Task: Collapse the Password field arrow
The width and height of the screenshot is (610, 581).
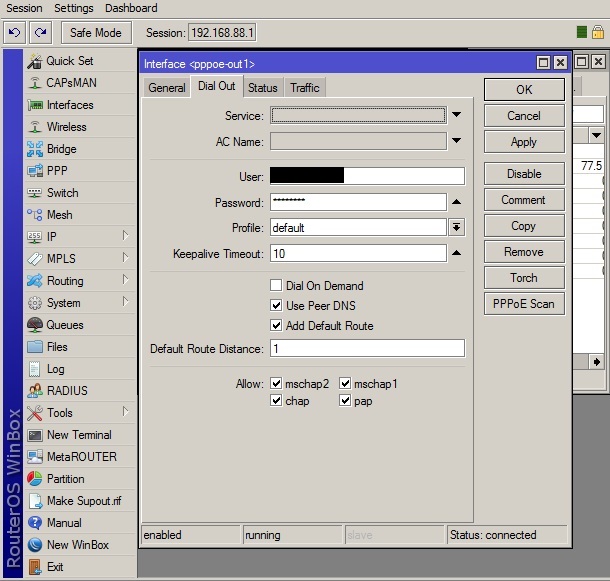Action: [x=456, y=202]
